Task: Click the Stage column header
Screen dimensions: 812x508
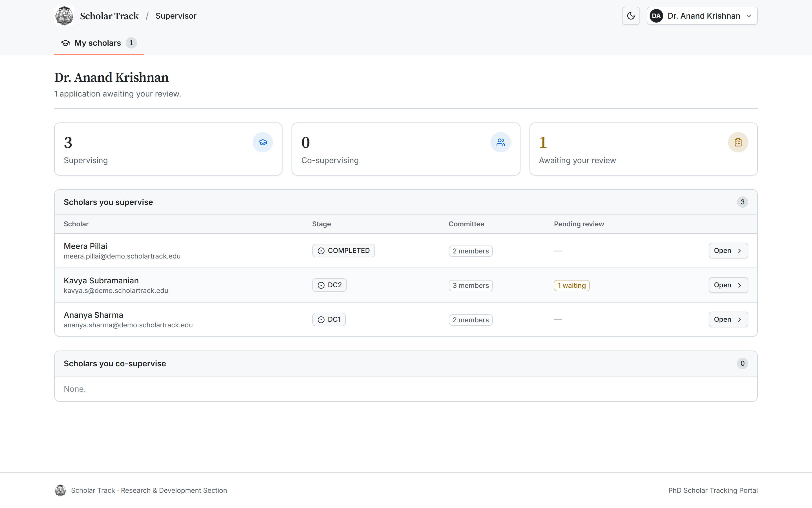Action: coord(321,224)
